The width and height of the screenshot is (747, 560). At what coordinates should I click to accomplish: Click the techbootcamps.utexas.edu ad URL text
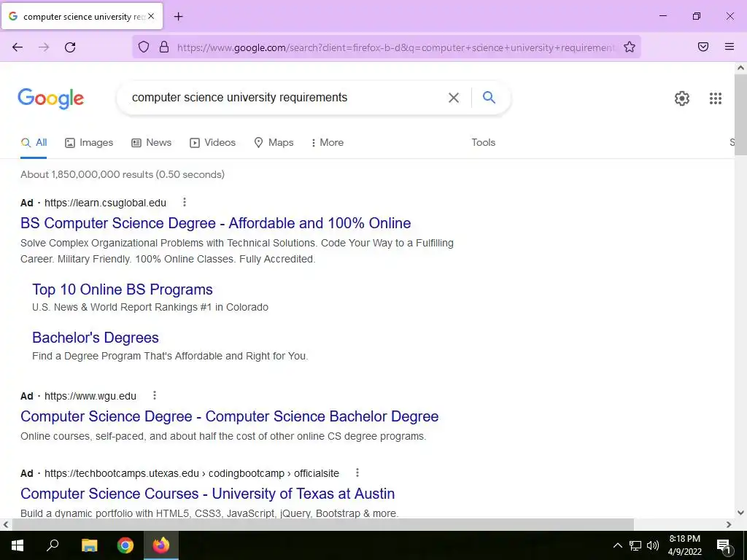[192, 473]
